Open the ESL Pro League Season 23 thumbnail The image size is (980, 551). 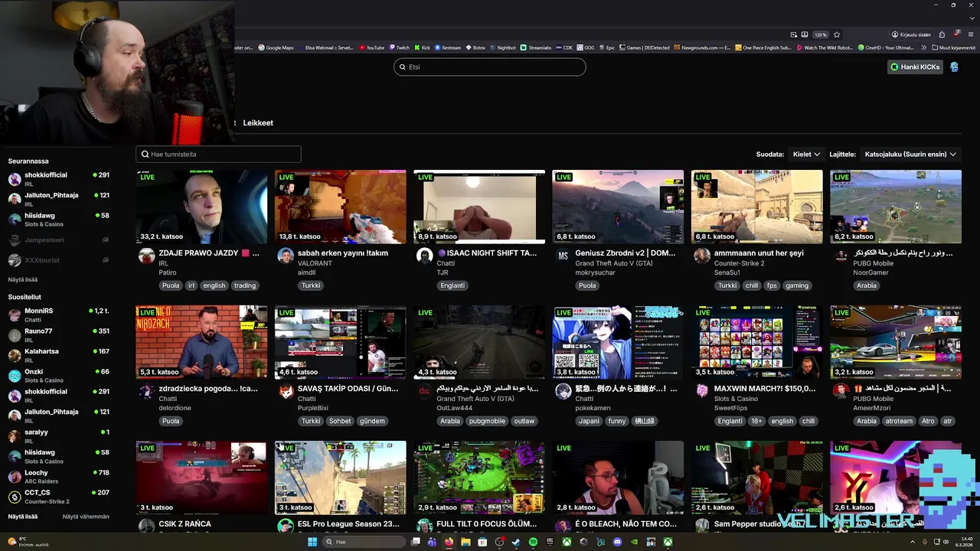pyautogui.click(x=340, y=478)
